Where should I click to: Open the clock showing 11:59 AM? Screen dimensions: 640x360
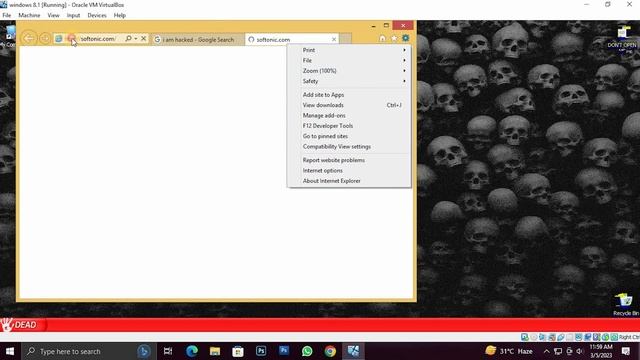pyautogui.click(x=601, y=351)
